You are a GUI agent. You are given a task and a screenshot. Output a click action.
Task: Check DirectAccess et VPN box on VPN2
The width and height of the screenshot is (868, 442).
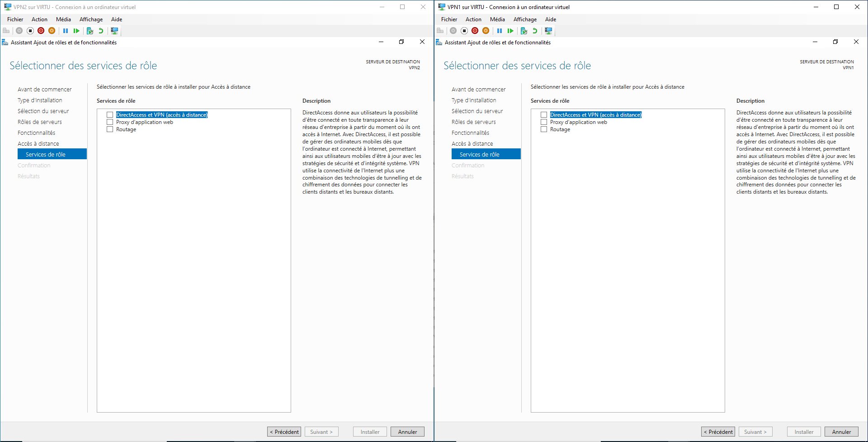[110, 115]
